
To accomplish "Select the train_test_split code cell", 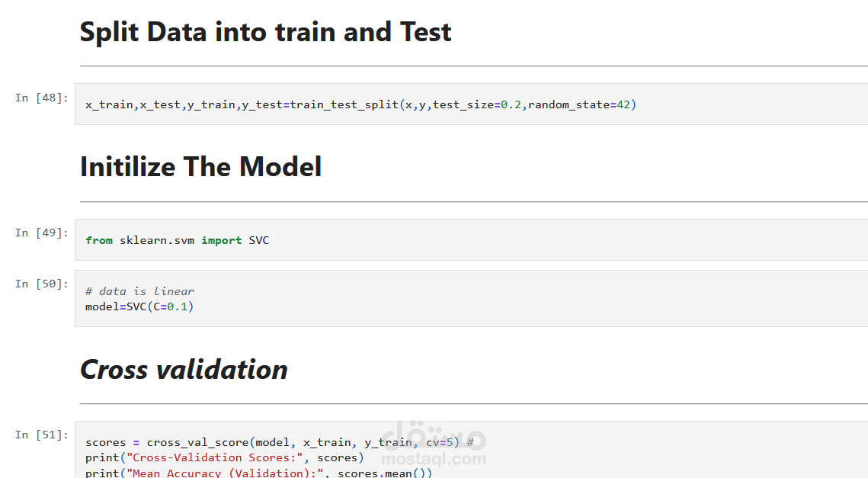I will [x=471, y=104].
